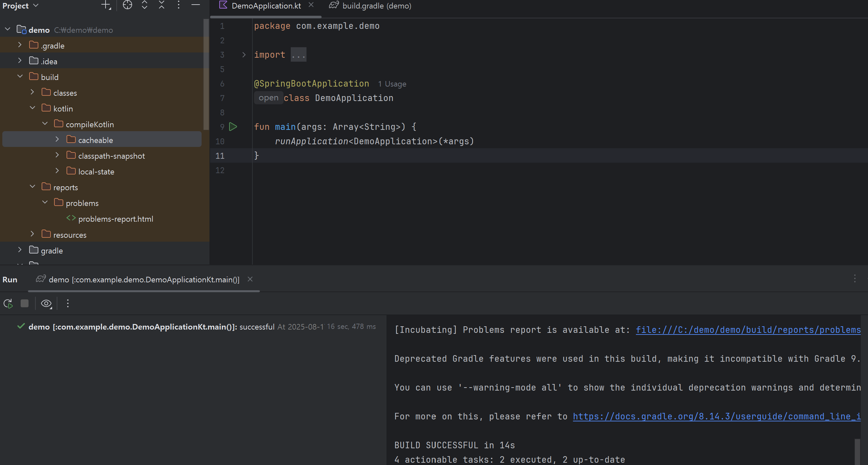Select the Run tool window label
The image size is (868, 465).
[10, 279]
